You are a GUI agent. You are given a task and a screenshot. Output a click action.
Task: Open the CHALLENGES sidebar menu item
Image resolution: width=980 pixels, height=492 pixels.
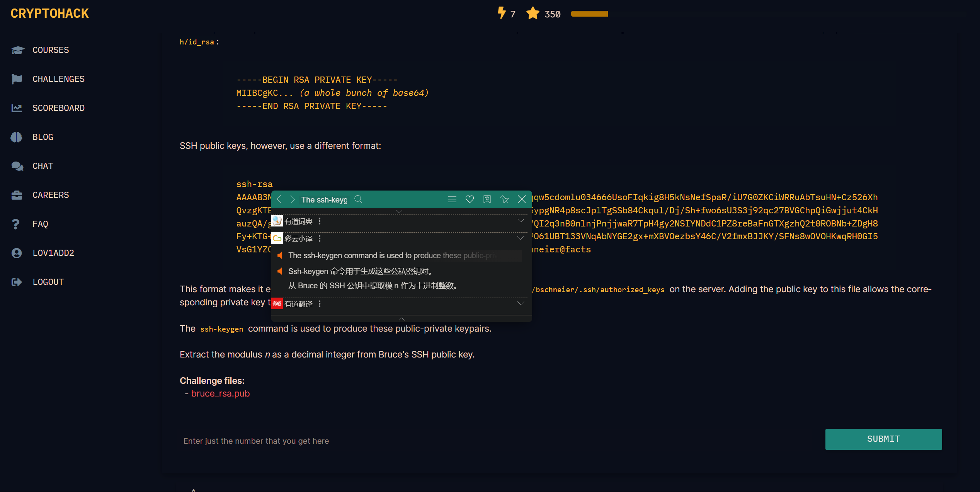tap(58, 79)
